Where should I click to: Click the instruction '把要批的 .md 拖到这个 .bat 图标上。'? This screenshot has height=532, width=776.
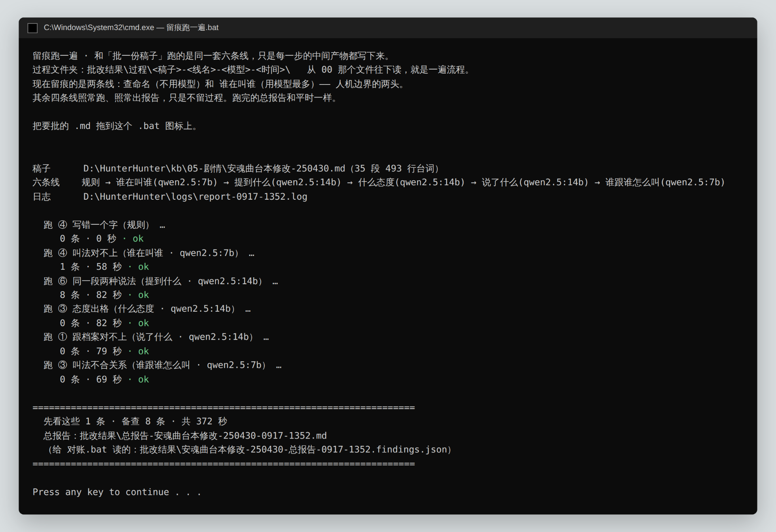(115, 126)
